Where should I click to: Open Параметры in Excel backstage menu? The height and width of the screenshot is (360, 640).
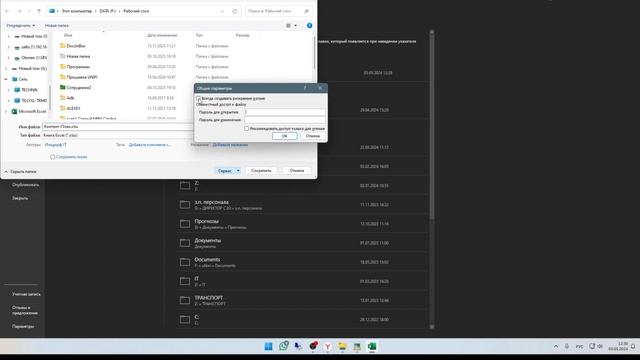pos(23,327)
